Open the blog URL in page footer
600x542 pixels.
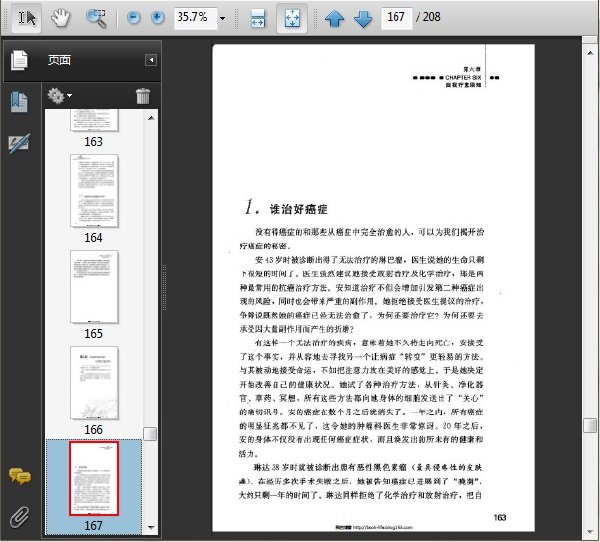tap(383, 527)
